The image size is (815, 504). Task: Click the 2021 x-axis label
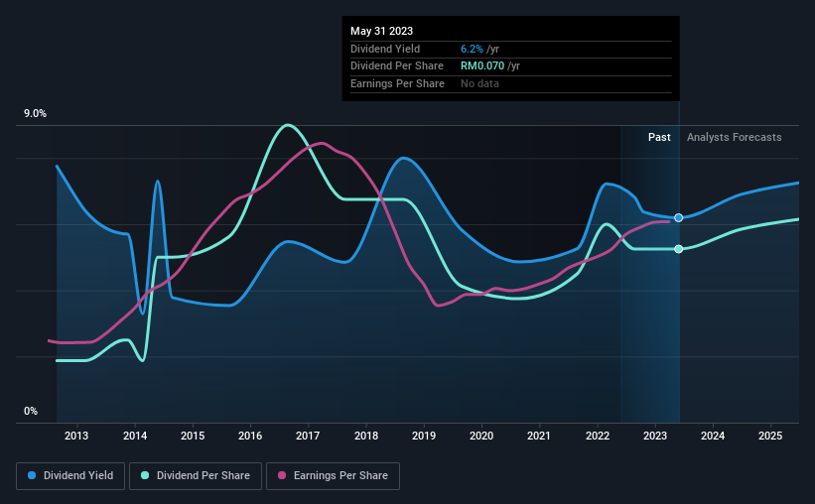pyautogui.click(x=539, y=436)
